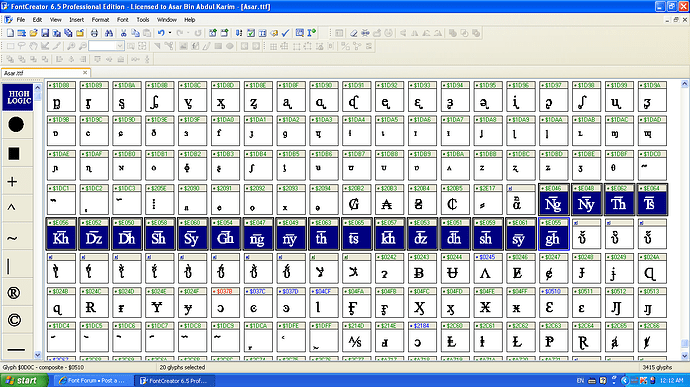Select the lowercase gh glyph cell $E055
The image size is (690, 387).
tap(554, 234)
